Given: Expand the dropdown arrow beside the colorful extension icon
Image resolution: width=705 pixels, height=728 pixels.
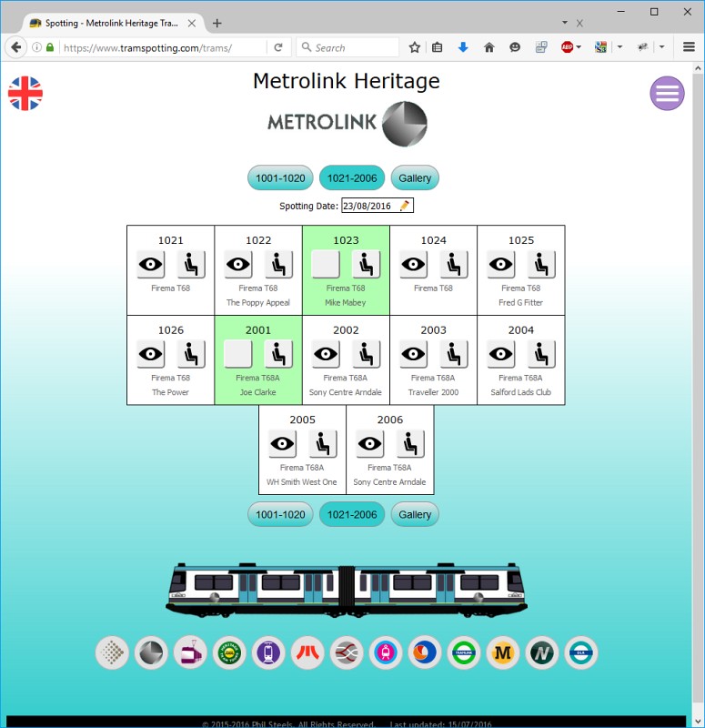Looking at the screenshot, I should click(x=619, y=47).
